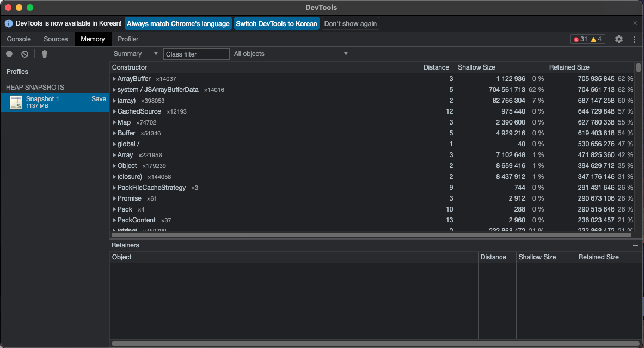The height and width of the screenshot is (348, 644).
Task: Open DevTools settings gear
Action: pos(618,39)
